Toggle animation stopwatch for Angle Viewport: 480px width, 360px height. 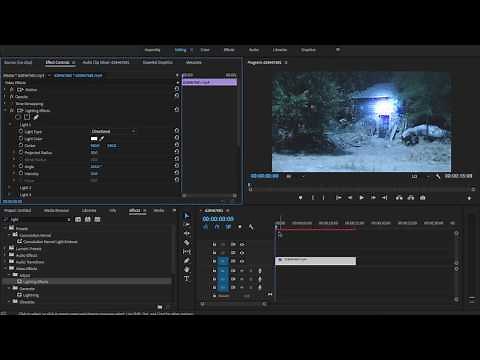click(21, 166)
